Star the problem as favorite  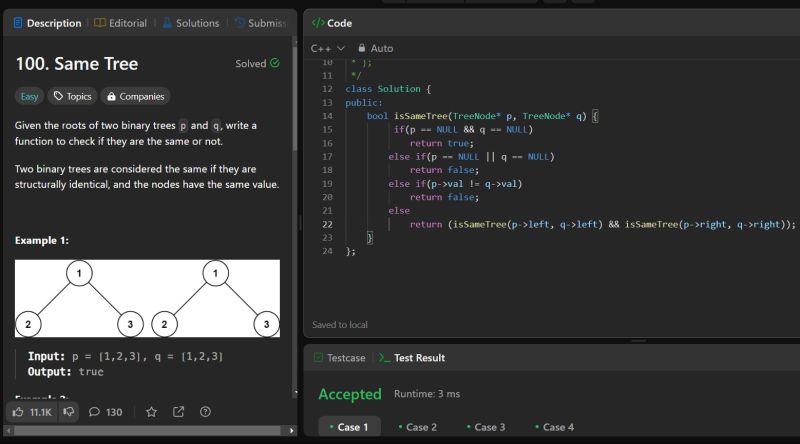tap(152, 412)
